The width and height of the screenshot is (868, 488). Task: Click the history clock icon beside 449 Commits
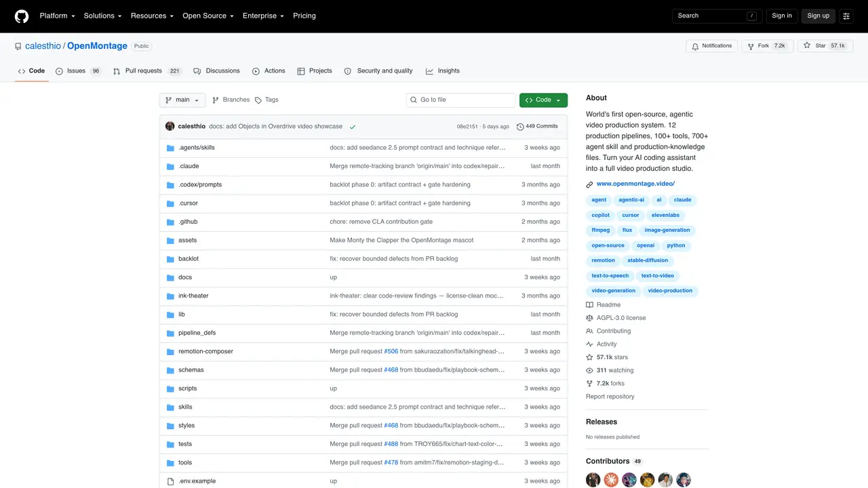520,127
